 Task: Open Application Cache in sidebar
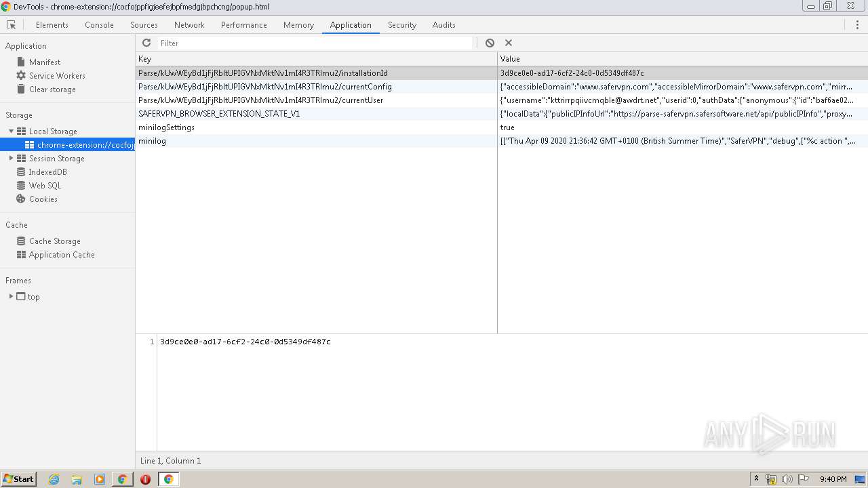(x=62, y=254)
